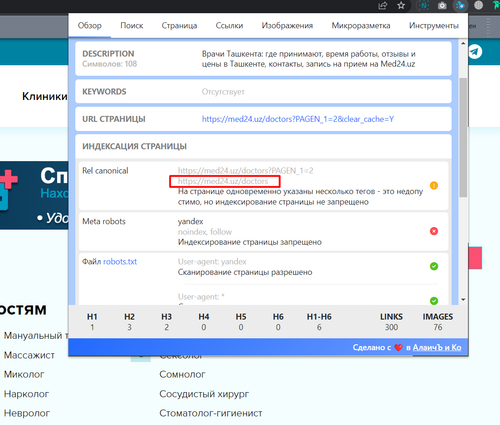Viewport: 500px width, 425px height.
Task: Open the Сомнолог specialty link
Action: tap(182, 374)
